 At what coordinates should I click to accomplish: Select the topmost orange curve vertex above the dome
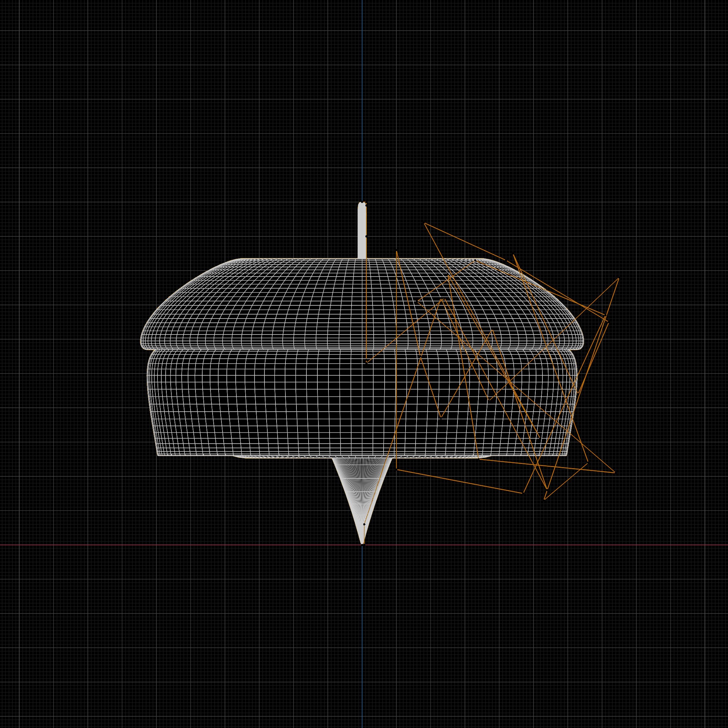point(425,224)
